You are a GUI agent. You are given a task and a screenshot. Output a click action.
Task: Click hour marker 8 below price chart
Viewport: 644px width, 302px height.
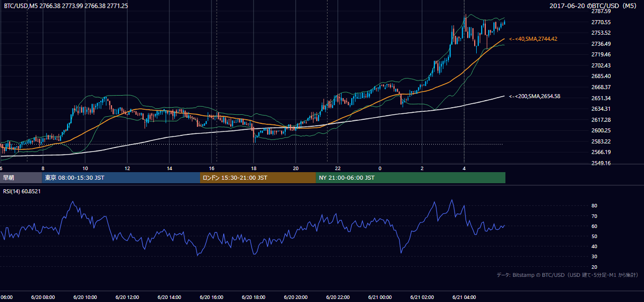(43, 169)
